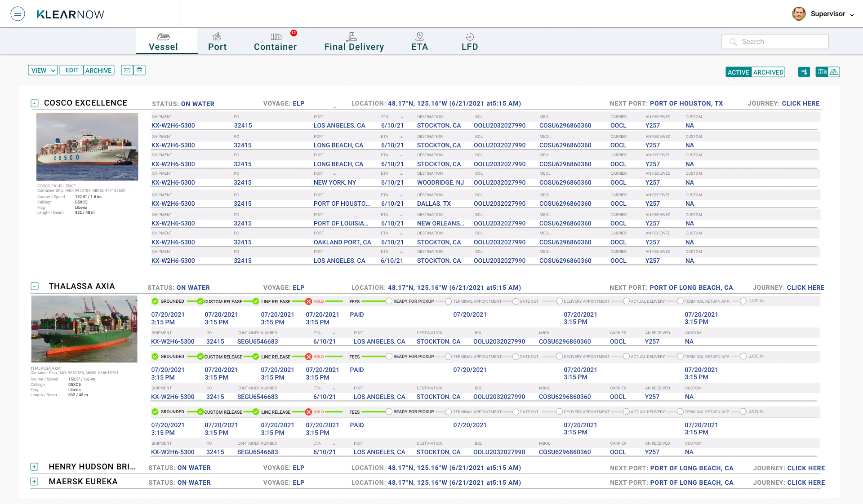Click the THALASSA AXIA ship thumbnail
This screenshot has width=863, height=504.
pos(84,329)
